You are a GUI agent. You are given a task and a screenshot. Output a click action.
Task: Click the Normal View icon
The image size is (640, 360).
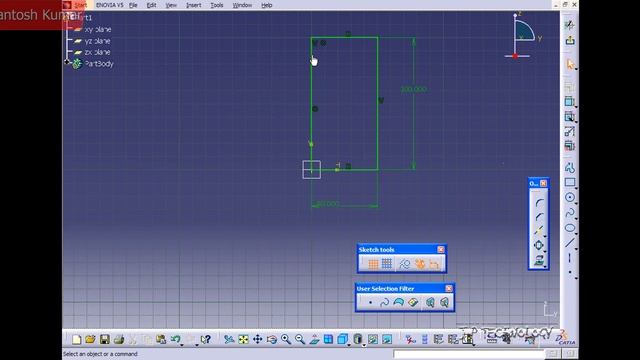point(314,340)
